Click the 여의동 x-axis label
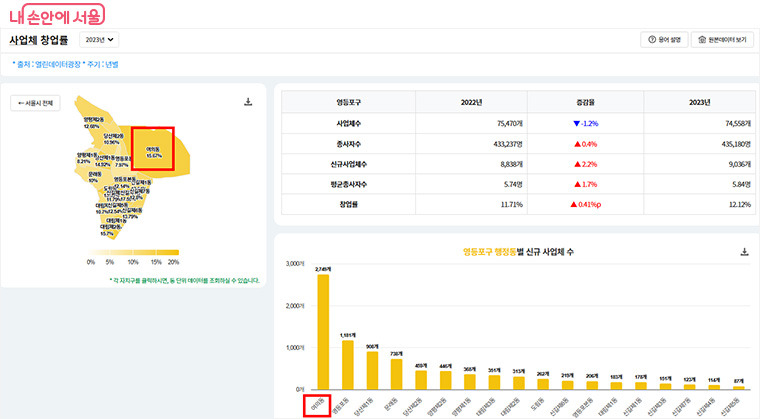Screen dimensions: 760x419 (x=317, y=405)
